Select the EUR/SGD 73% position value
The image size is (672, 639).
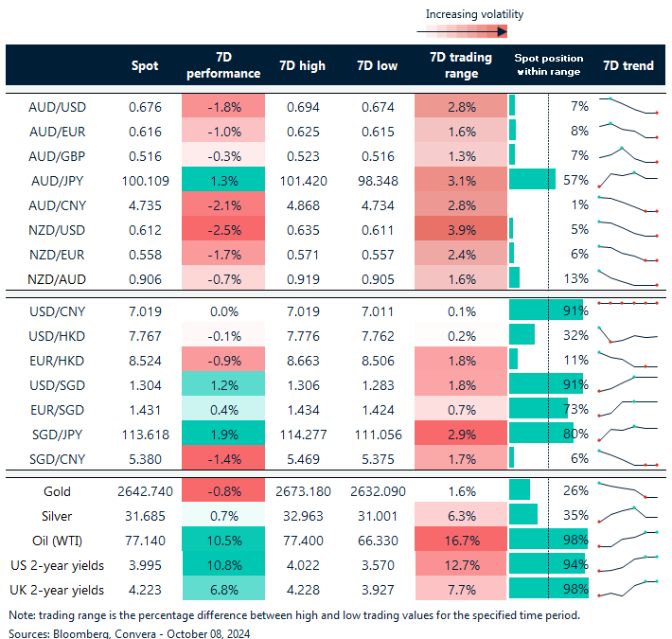576,409
